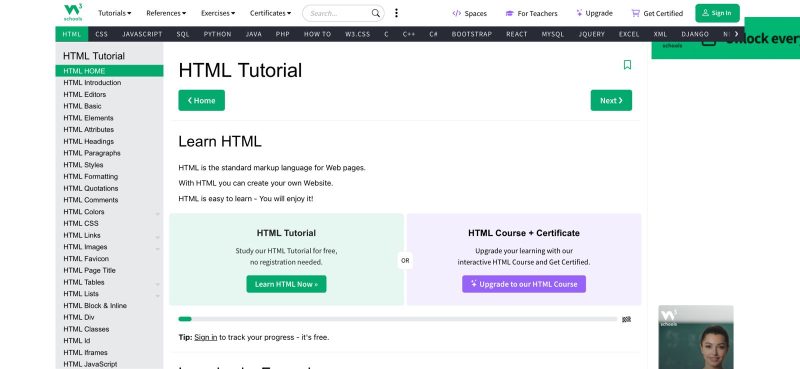The width and height of the screenshot is (800, 369).
Task: Open HTML Block & Inline in sidebar
Action: (109, 306)
